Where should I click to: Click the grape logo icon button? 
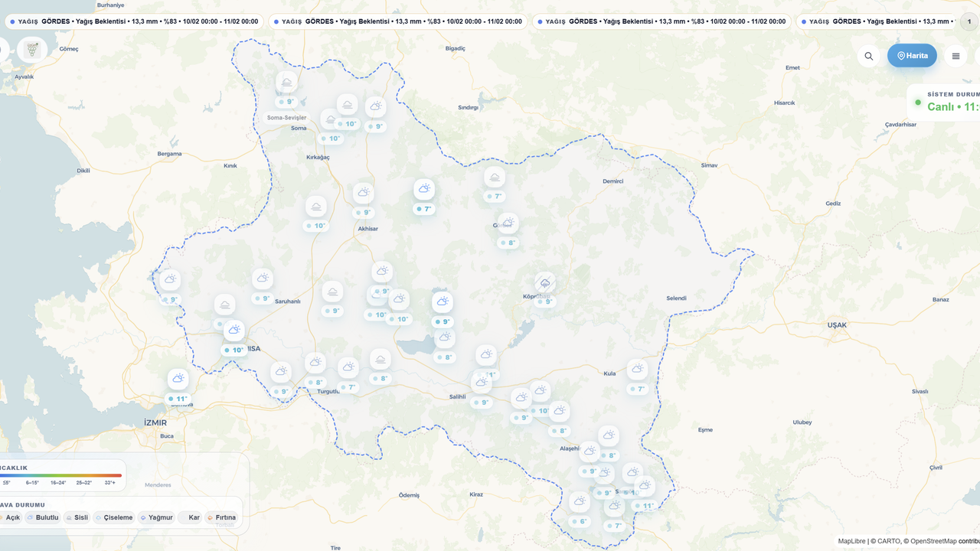pyautogui.click(x=32, y=50)
